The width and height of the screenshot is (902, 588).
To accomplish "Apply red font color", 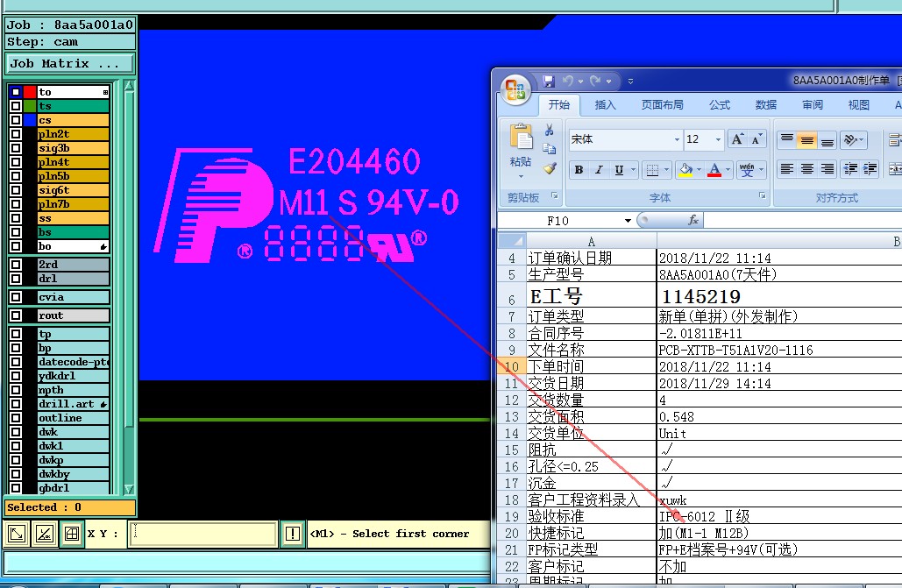I will tap(714, 170).
